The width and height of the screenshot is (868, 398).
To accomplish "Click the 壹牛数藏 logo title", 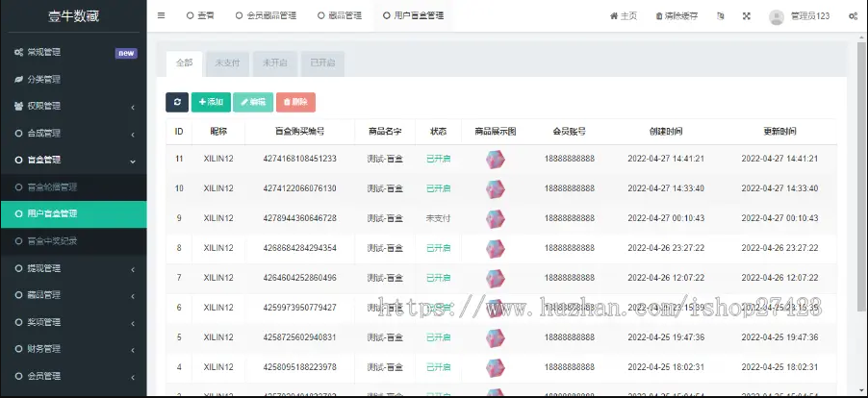I will (x=73, y=16).
